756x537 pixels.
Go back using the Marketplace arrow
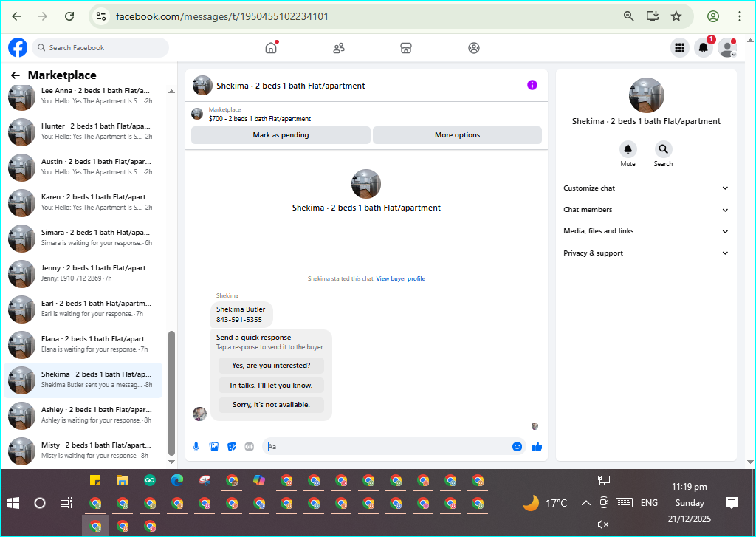16,75
